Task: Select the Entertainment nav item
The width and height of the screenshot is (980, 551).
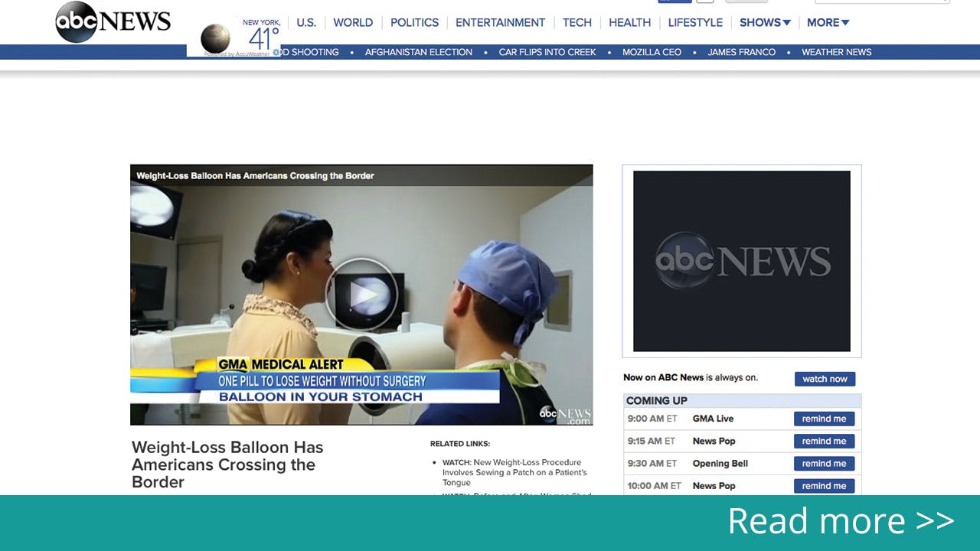Action: pyautogui.click(x=501, y=22)
